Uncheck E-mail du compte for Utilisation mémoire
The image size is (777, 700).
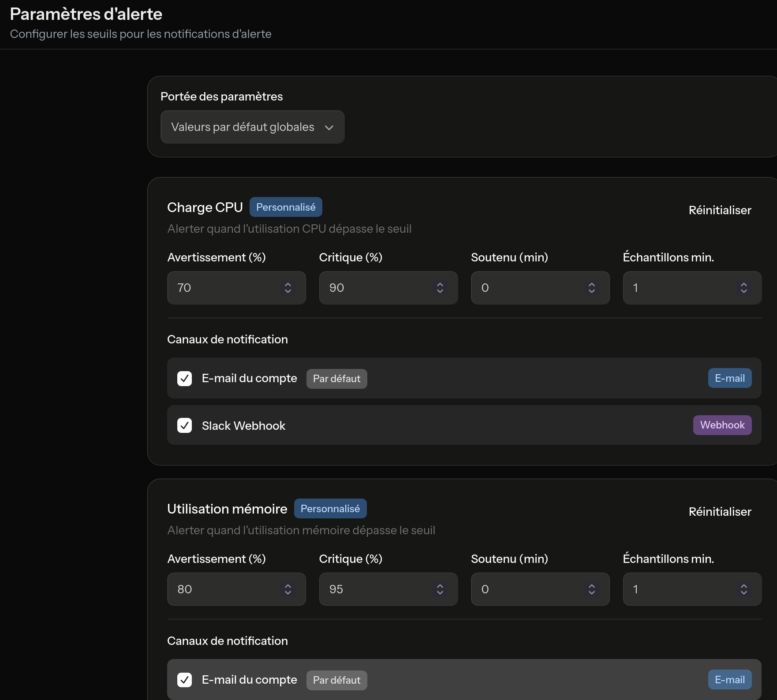[x=184, y=680]
